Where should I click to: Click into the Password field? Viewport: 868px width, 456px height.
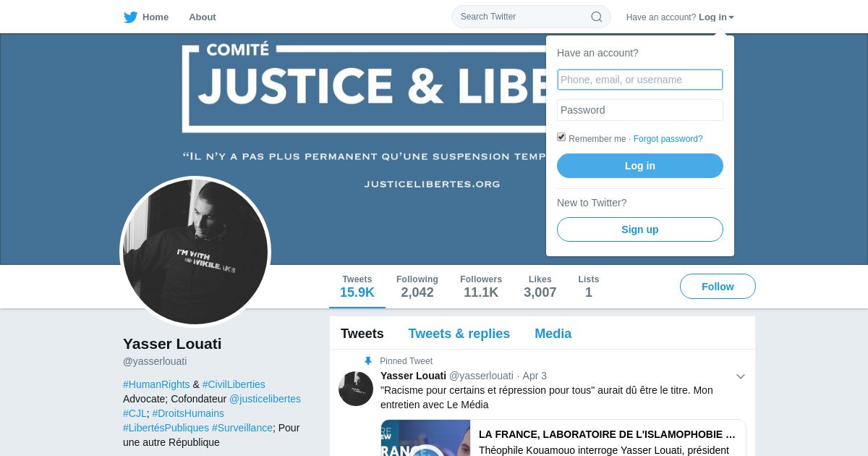[640, 110]
